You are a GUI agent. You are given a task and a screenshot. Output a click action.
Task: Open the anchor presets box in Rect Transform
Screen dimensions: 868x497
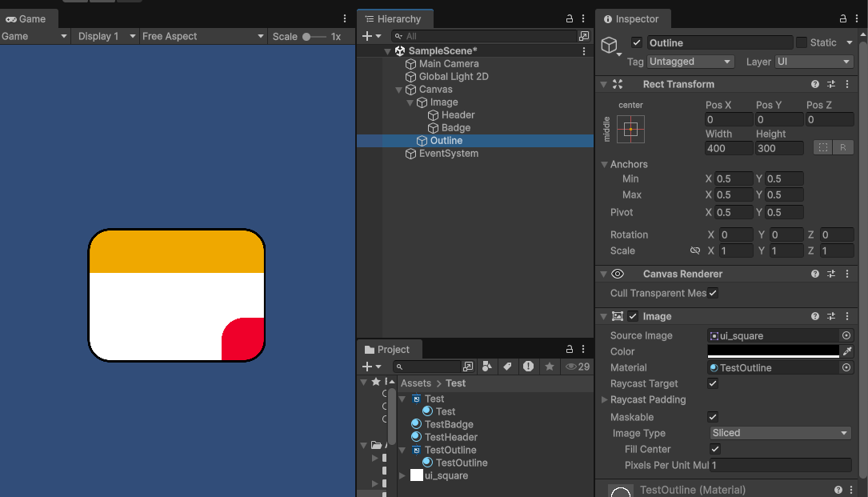(630, 129)
